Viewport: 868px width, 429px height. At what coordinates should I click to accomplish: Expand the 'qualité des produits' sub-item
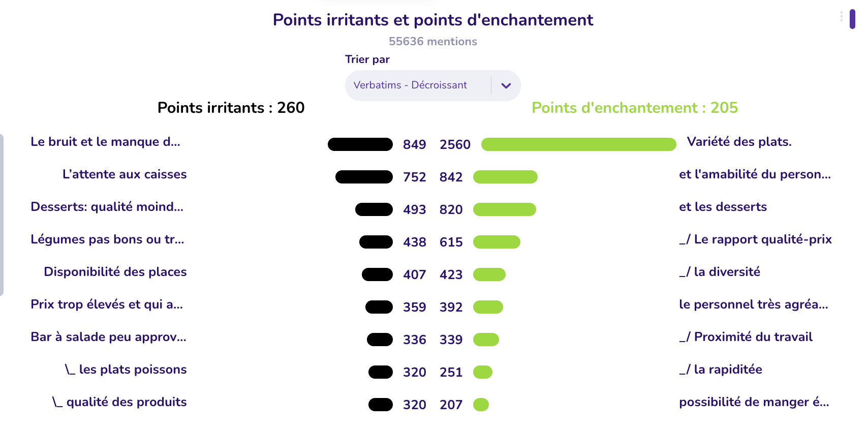119,402
